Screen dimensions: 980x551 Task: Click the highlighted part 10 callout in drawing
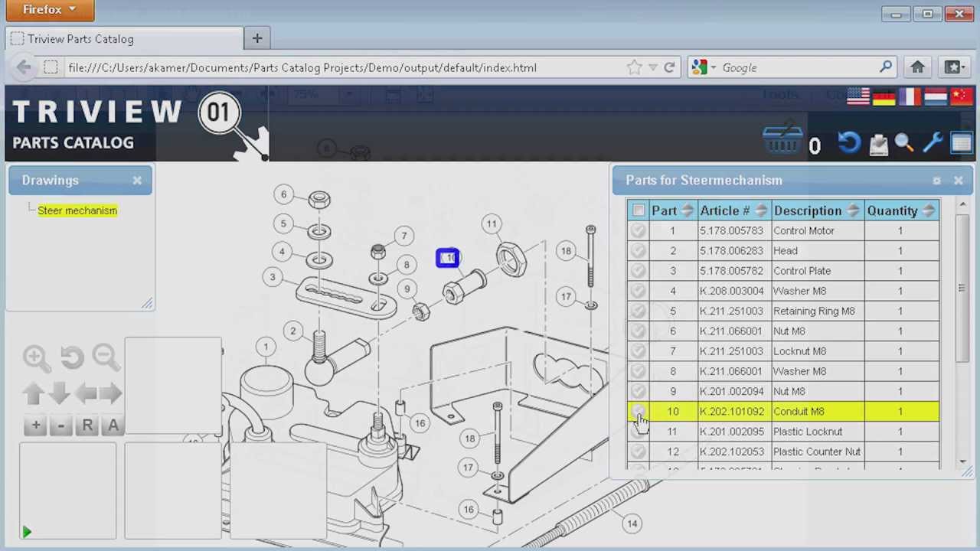pos(448,258)
